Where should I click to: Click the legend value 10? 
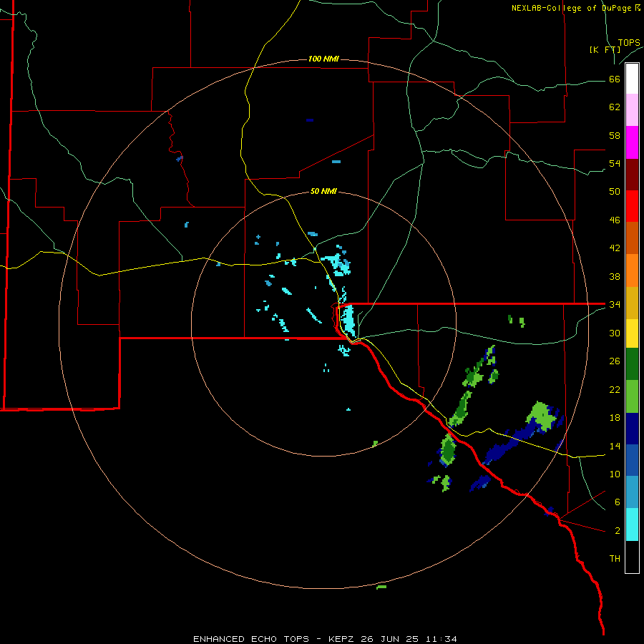615,474
